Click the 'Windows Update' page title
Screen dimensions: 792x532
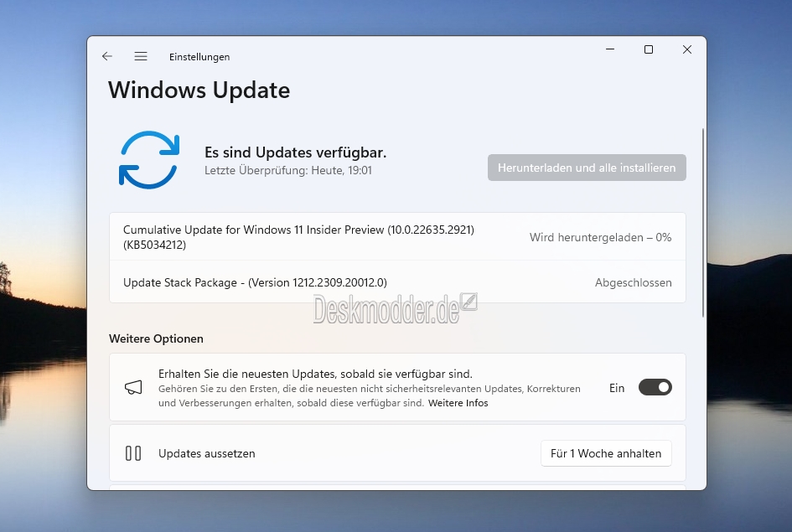[x=199, y=90]
